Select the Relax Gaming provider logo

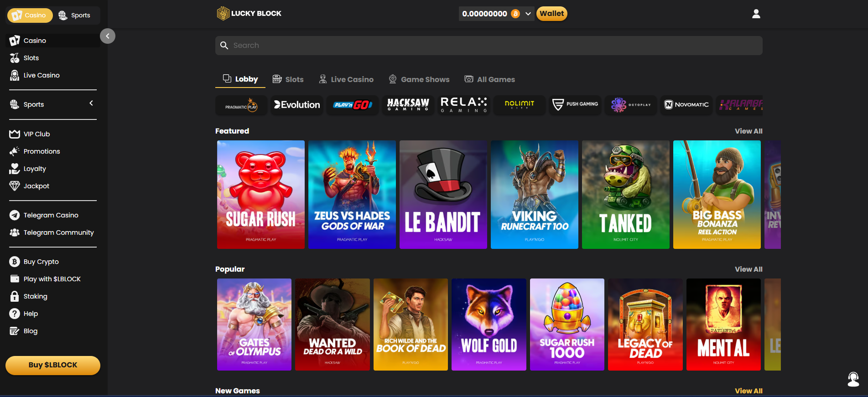464,105
